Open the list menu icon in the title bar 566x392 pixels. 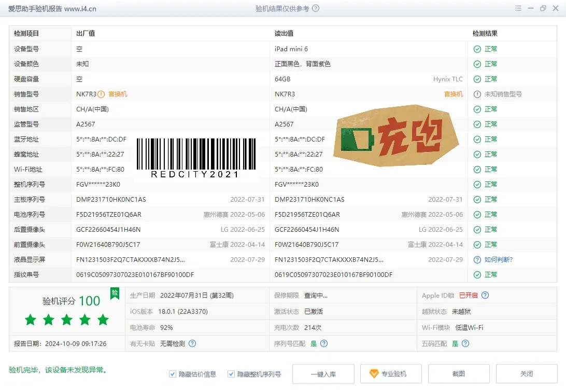point(518,8)
